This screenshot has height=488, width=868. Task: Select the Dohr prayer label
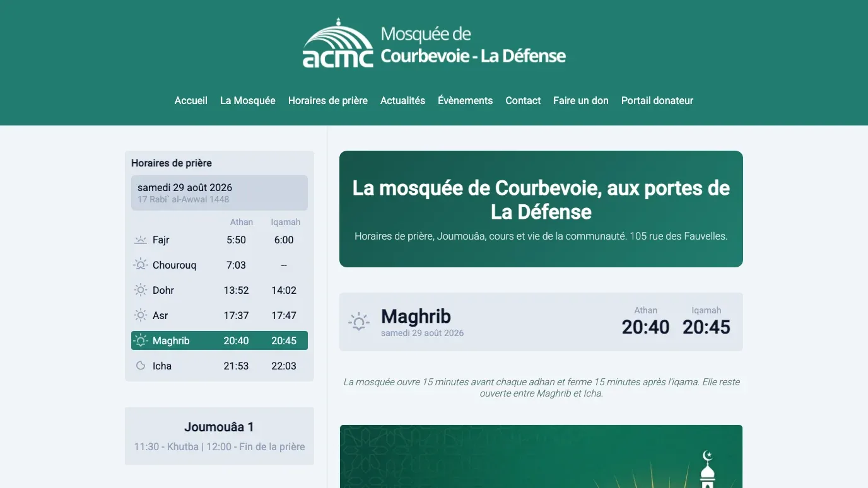click(x=163, y=291)
